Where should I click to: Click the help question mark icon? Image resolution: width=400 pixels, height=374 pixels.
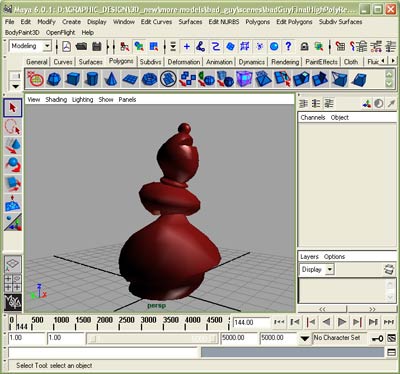tap(288, 46)
